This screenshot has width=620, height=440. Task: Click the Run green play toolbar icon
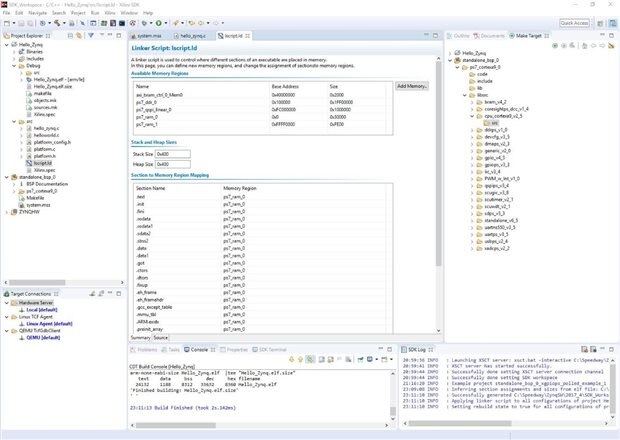click(158, 22)
